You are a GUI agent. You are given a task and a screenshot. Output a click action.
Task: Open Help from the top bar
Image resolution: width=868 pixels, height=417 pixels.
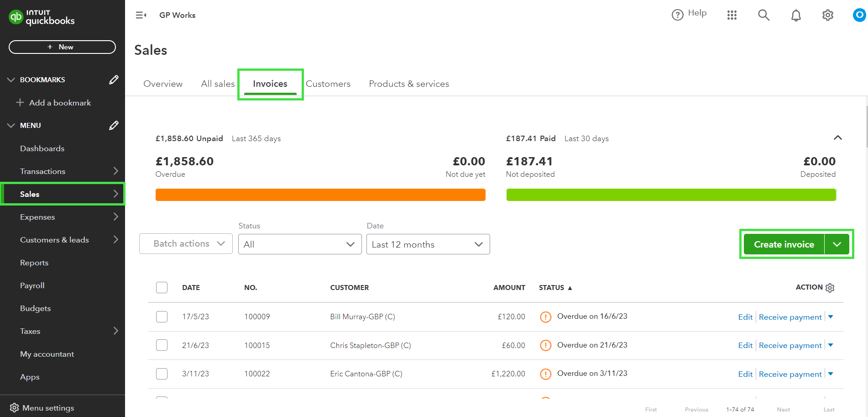(x=689, y=14)
